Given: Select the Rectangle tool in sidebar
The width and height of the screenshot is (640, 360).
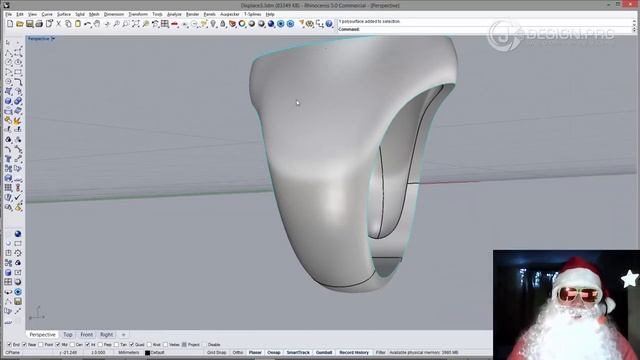Looking at the screenshot, I should [x=18, y=72].
